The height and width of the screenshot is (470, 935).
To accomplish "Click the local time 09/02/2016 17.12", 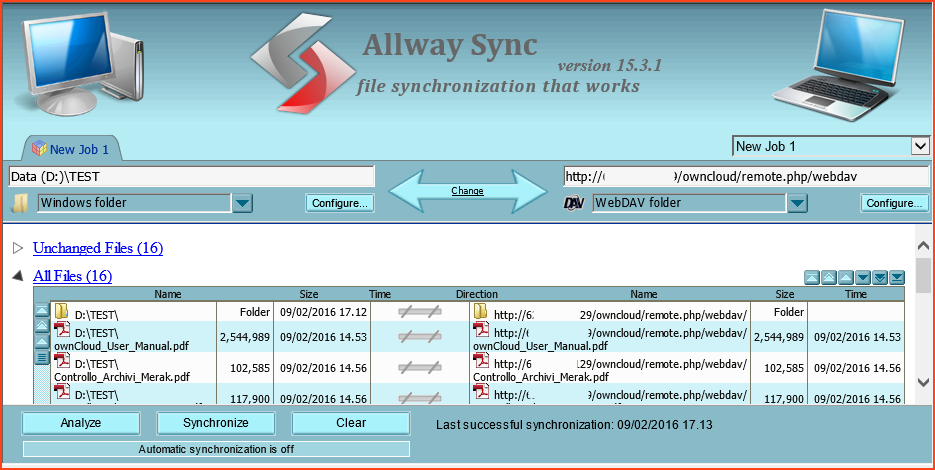I will [323, 312].
